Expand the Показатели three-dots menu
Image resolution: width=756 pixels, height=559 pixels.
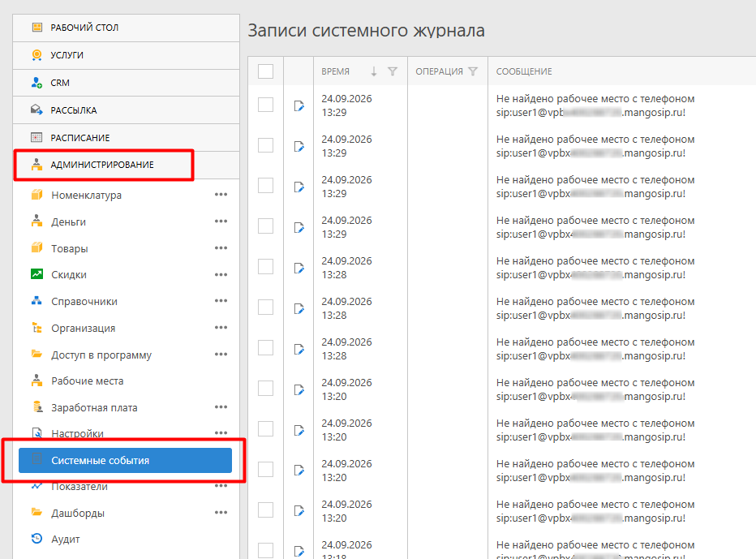point(221,486)
